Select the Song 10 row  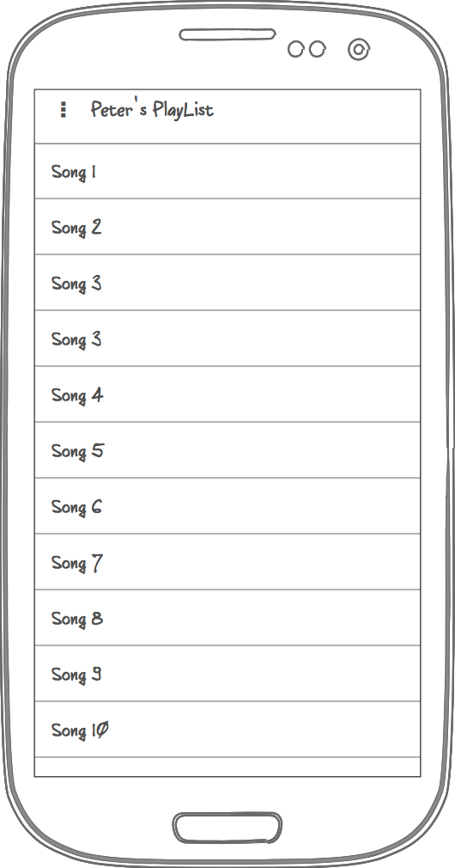pyautogui.click(x=227, y=729)
